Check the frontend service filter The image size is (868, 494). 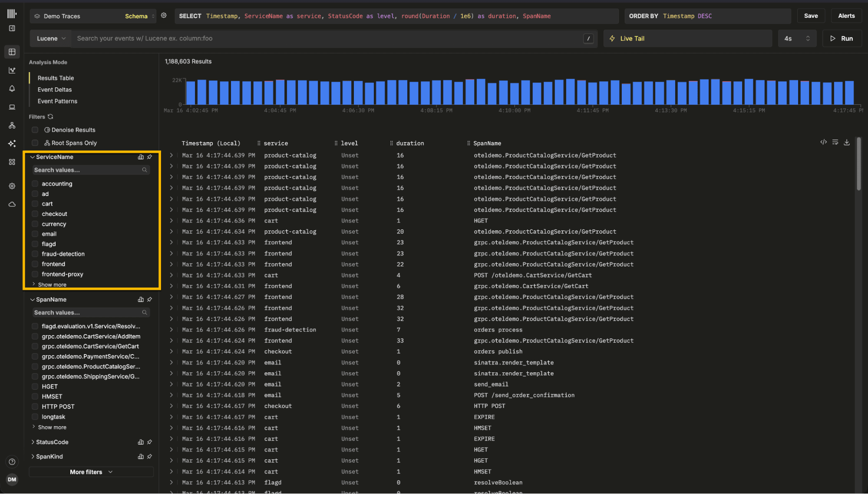tap(35, 264)
